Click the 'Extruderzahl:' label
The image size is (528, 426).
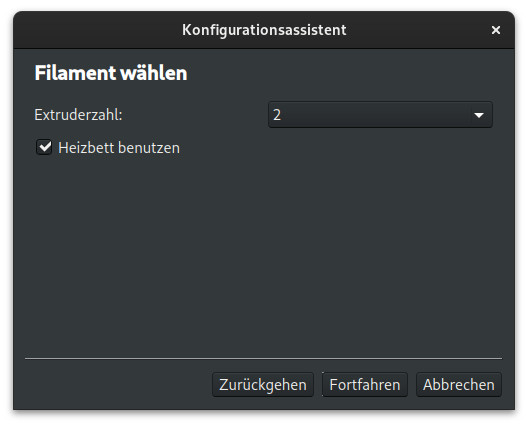78,115
